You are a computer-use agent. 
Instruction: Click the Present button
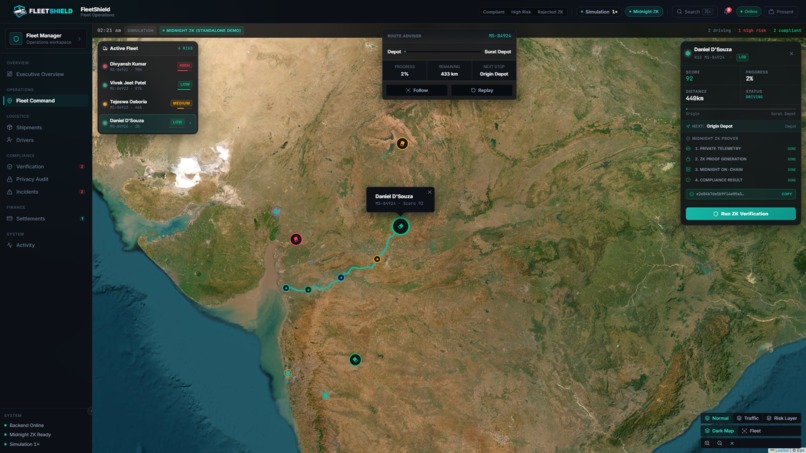pyautogui.click(x=781, y=12)
